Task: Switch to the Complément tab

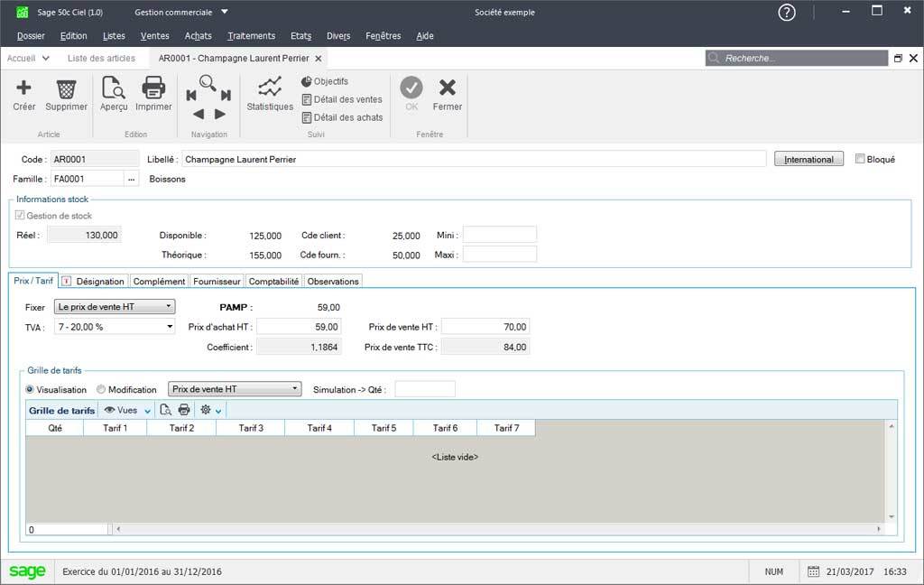Action: pos(159,282)
